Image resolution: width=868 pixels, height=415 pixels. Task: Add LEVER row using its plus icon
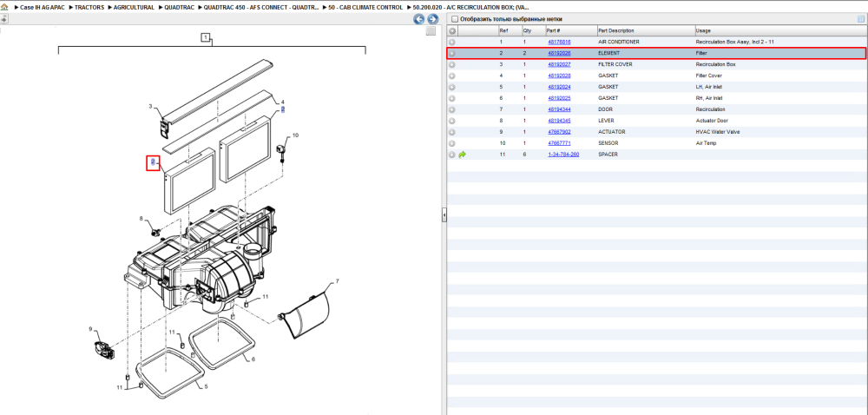(452, 121)
